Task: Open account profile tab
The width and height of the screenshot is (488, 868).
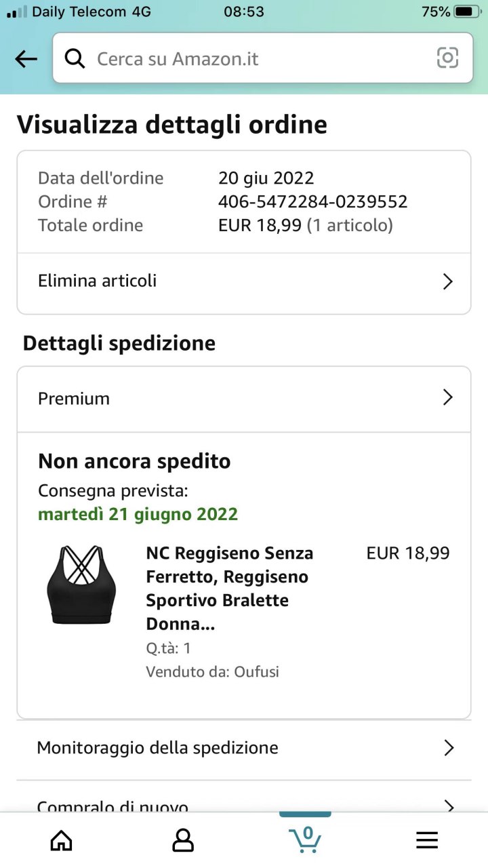Action: (x=183, y=841)
